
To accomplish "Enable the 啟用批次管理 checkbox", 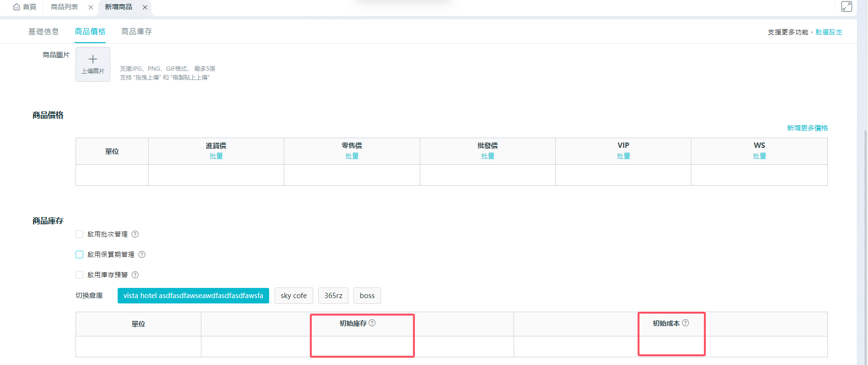I will 79,234.
